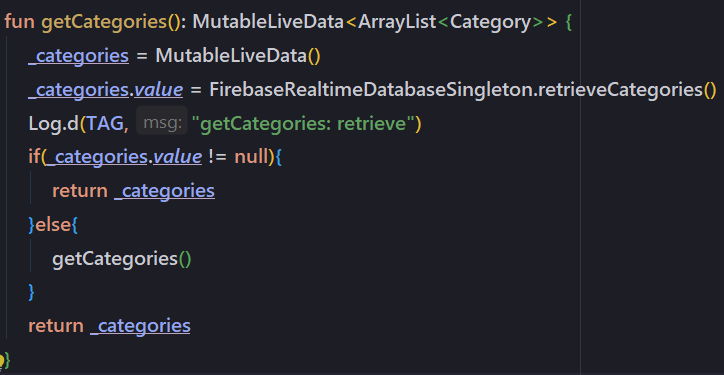724x375 pixels.
Task: Click the null keyword in the condition
Action: point(251,157)
